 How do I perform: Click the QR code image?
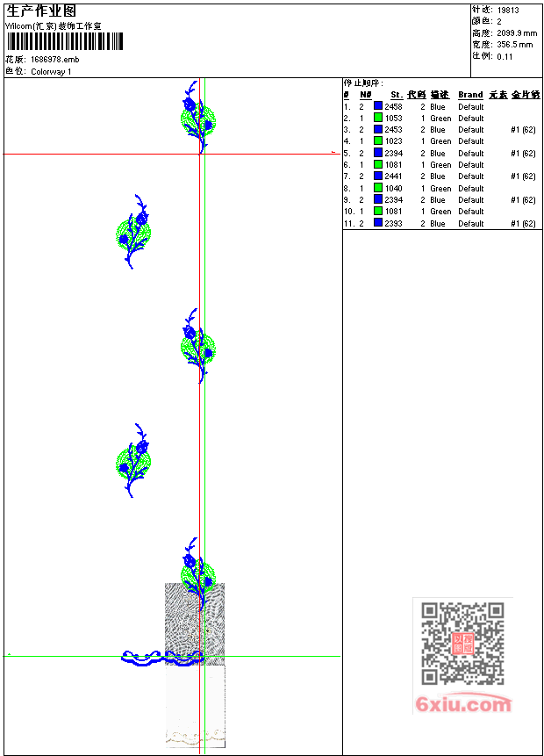click(462, 644)
